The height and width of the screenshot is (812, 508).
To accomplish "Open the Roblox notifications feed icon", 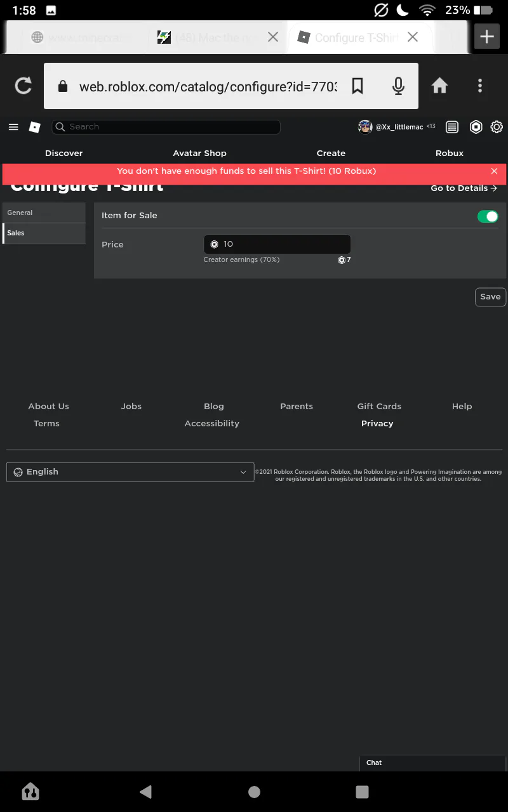I will [452, 127].
